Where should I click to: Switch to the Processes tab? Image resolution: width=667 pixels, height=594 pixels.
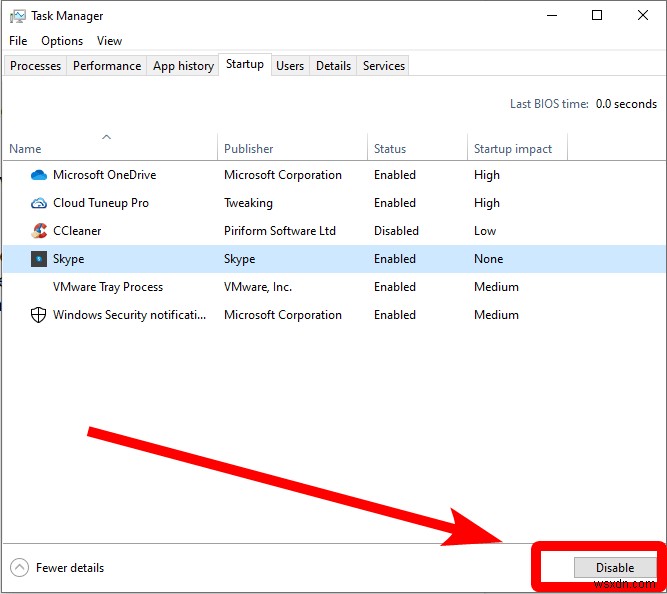click(35, 66)
